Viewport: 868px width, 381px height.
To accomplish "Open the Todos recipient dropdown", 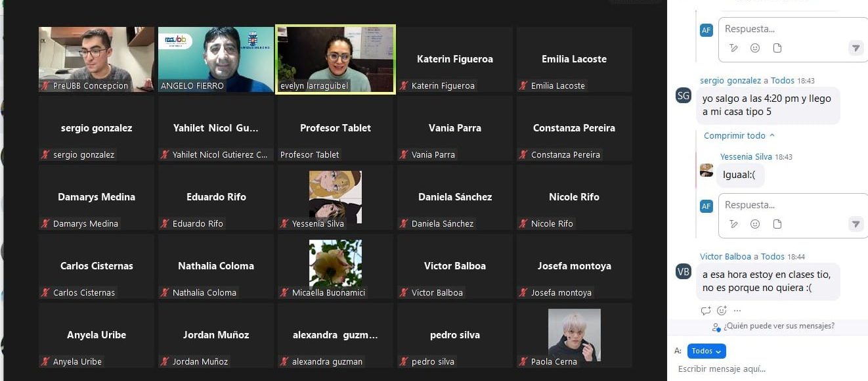I will tap(706, 351).
